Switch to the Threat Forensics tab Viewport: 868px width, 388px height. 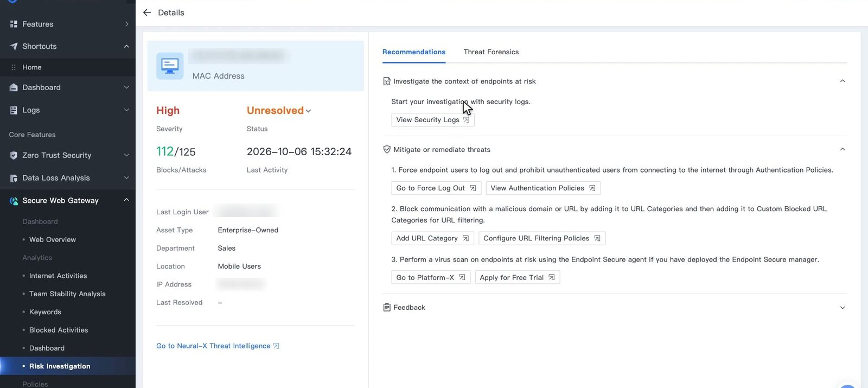[x=491, y=52]
